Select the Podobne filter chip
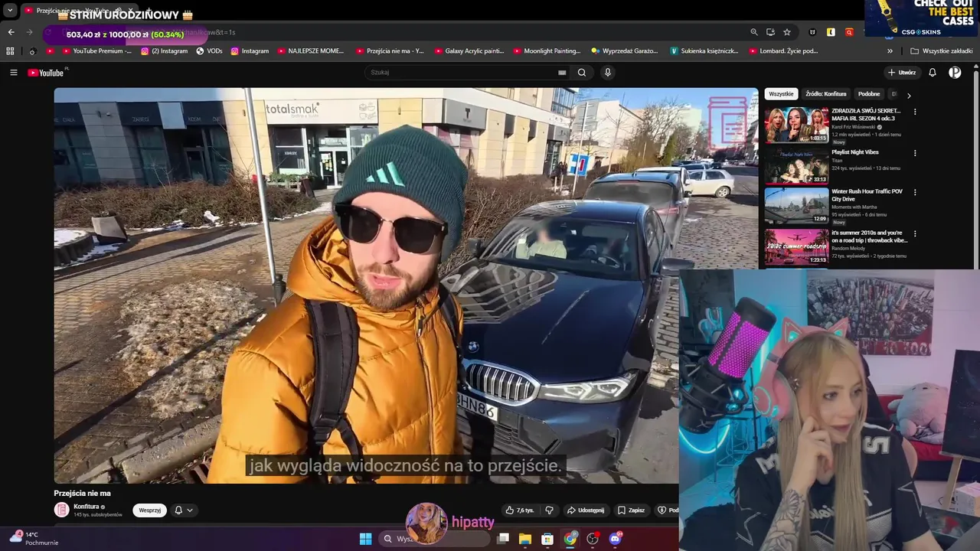The image size is (980, 551). click(869, 94)
